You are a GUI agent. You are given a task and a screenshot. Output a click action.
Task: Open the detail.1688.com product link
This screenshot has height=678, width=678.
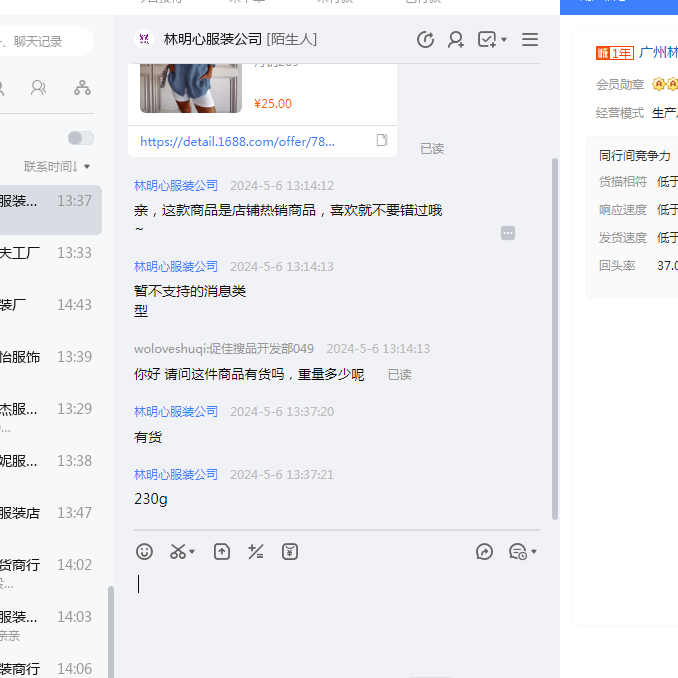coord(238,142)
